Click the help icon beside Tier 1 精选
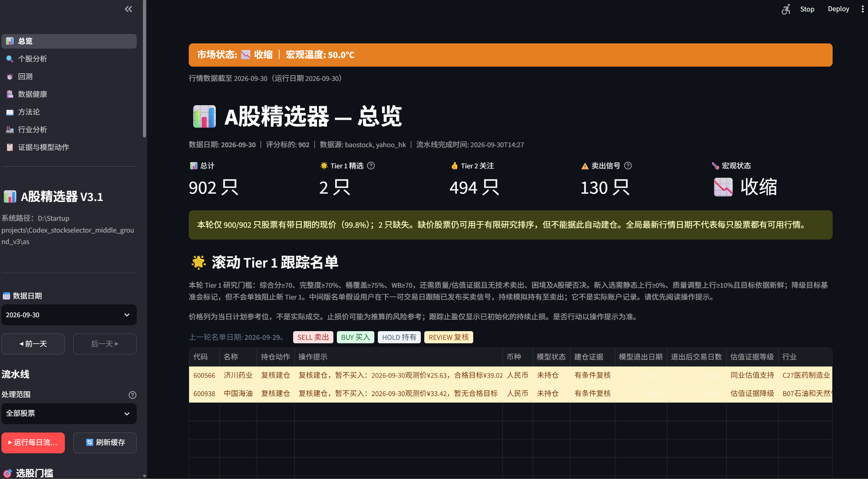 click(x=371, y=166)
